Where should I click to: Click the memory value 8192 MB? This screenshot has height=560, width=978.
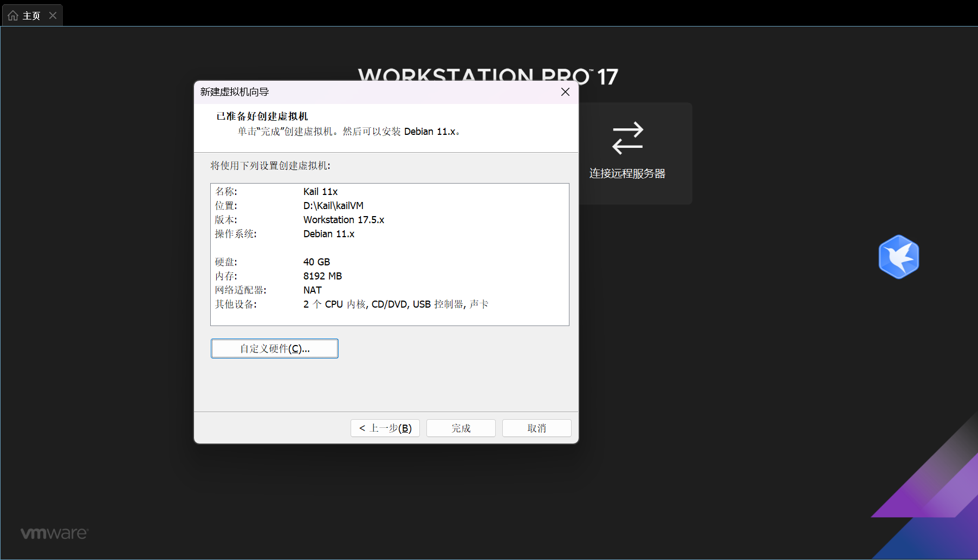322,276
